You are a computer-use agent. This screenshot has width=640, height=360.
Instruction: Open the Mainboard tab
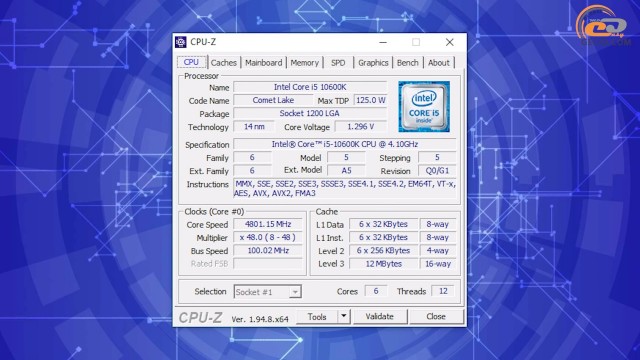(x=264, y=63)
